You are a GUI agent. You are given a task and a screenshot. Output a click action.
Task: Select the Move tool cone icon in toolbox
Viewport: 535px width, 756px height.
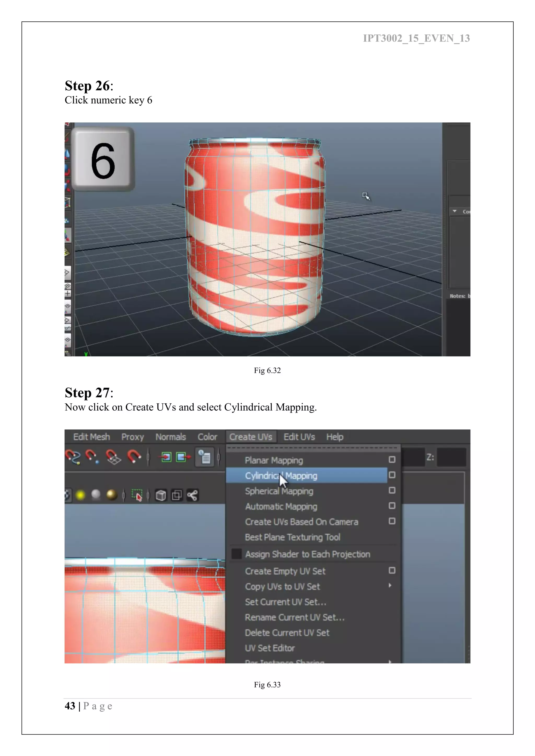click(x=68, y=154)
